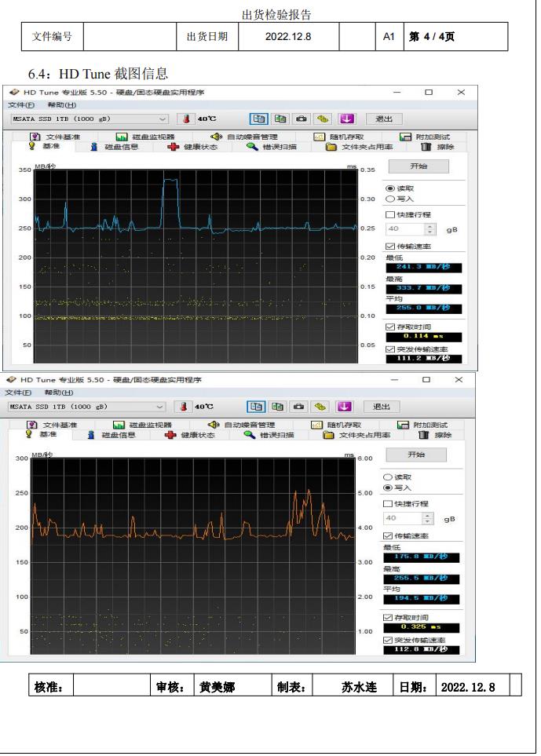Viewport: 541px width, 756px height.
Task: Expand MSATA SSD drive dropdown, upper window
Action: click(x=163, y=119)
